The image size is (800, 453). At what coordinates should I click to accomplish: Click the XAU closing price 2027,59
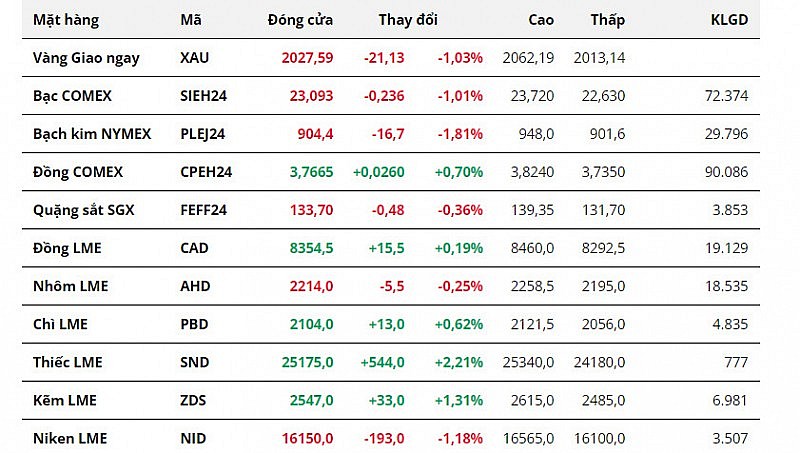(x=307, y=58)
